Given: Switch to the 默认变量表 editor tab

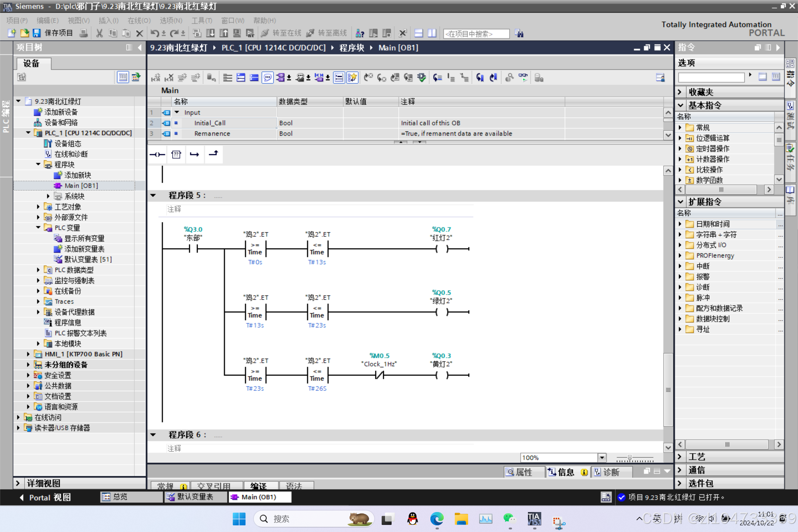Looking at the screenshot, I should 195,497.
